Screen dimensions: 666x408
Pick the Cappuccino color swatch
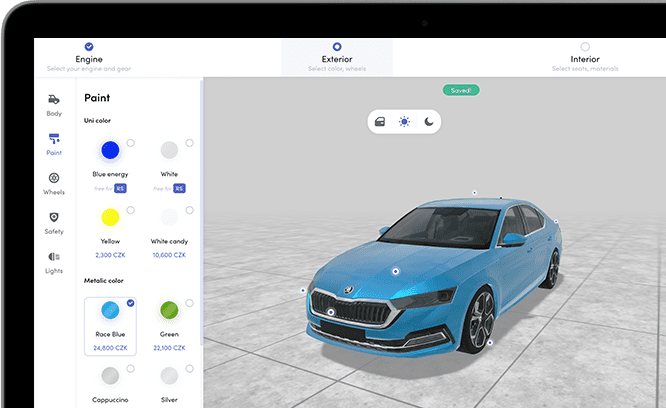pos(110,376)
